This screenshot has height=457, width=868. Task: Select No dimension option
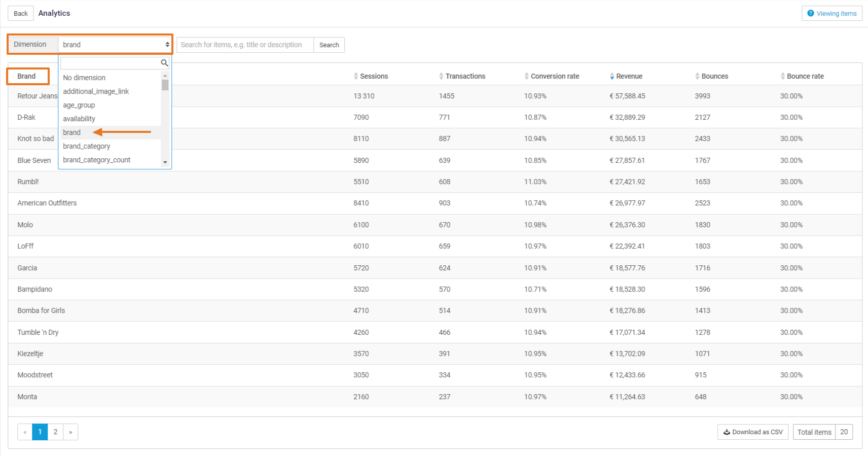[111, 78]
